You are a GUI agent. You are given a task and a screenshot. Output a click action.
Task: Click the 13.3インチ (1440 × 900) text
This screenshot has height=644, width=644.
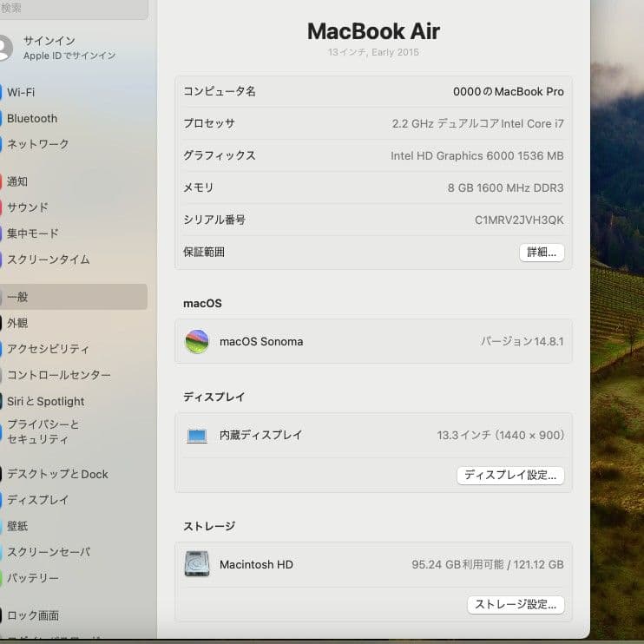500,435
